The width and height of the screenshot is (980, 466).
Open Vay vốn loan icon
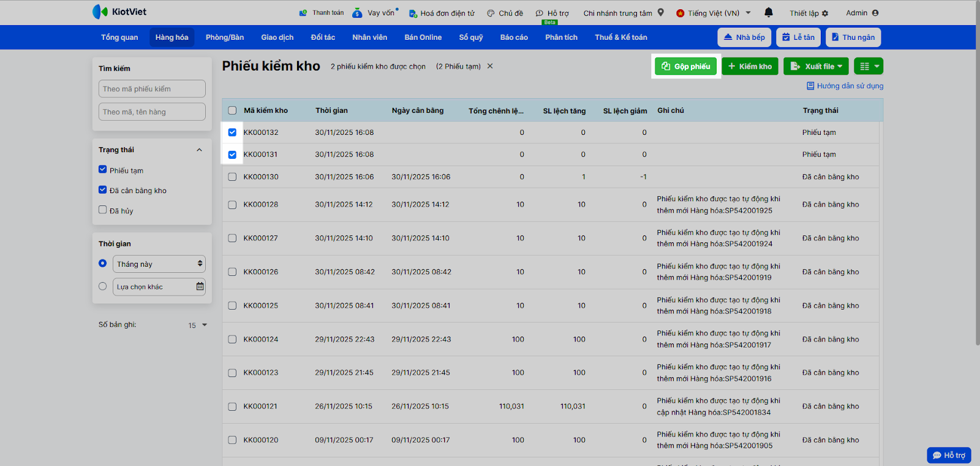coord(358,13)
